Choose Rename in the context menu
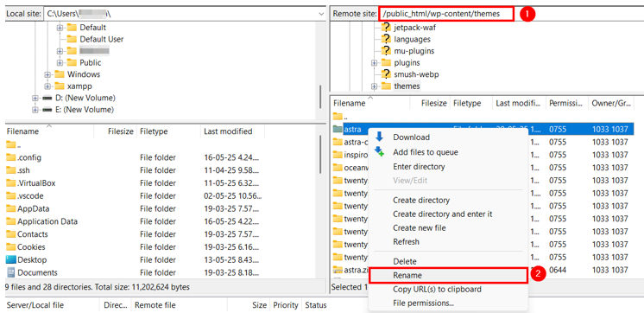Screen dimensions: 644x313 click(x=448, y=276)
